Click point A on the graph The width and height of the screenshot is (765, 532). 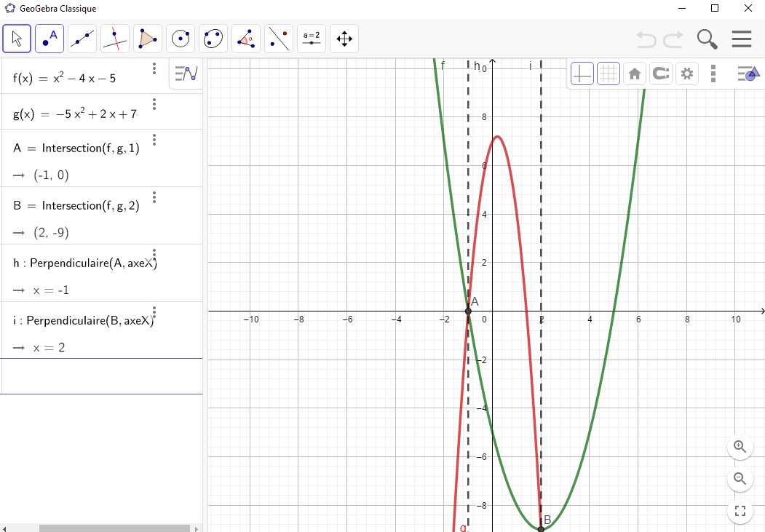click(x=468, y=311)
